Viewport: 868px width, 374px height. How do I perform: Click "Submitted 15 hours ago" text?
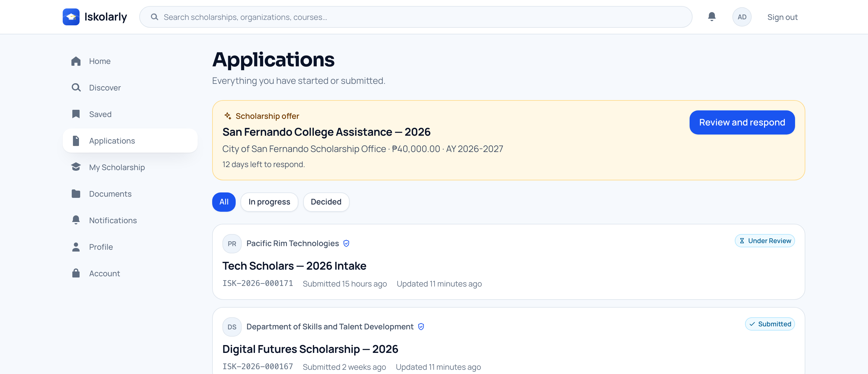344,284
